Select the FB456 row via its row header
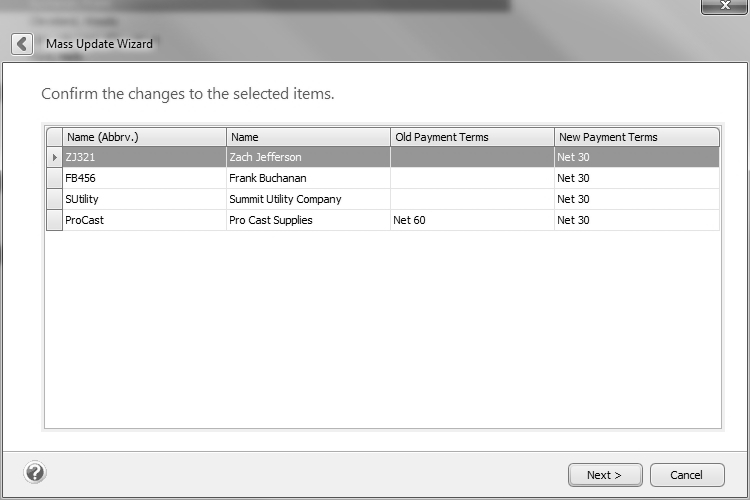The image size is (750, 500). pos(54,178)
